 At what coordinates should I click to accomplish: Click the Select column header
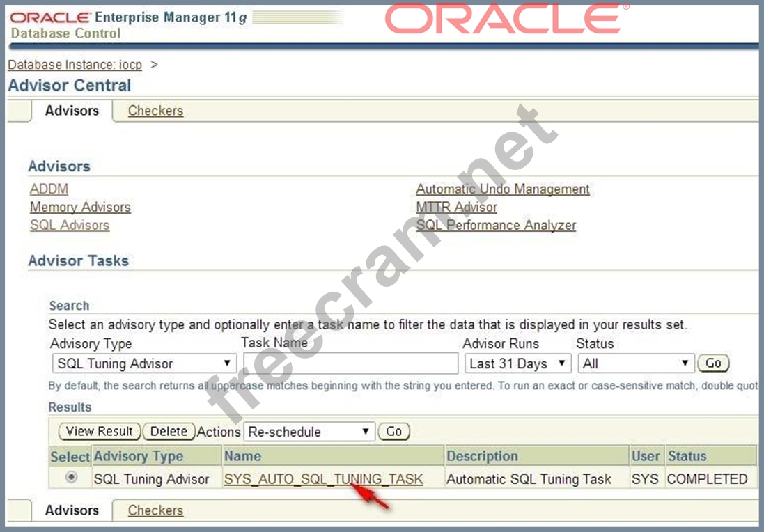coord(70,457)
